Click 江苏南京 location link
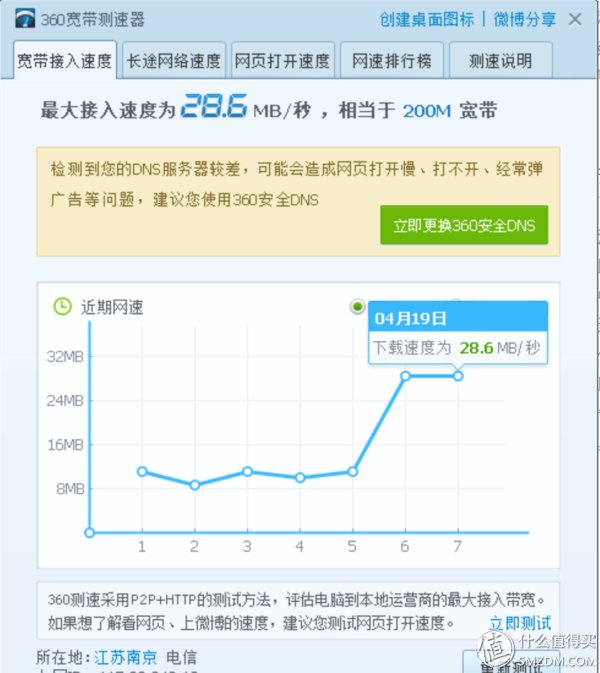600x673 pixels. tap(126, 657)
